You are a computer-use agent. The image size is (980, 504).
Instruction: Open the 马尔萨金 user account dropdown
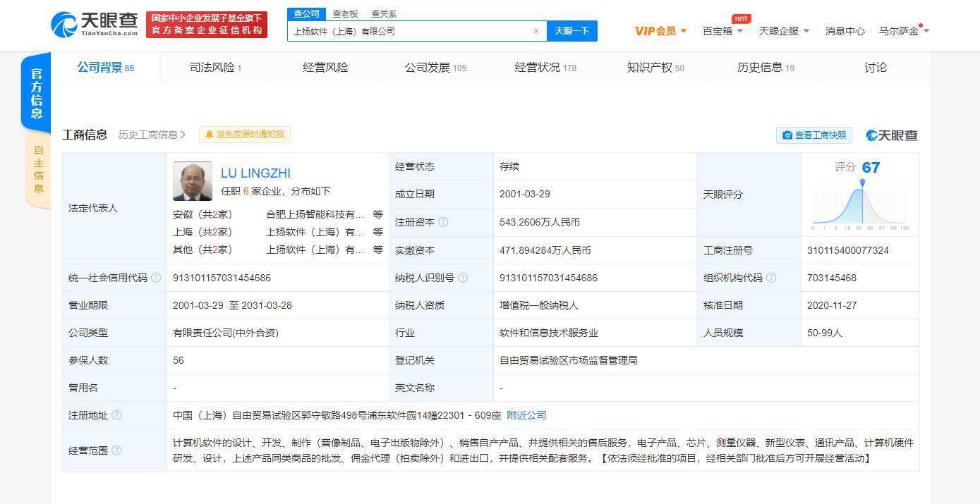pyautogui.click(x=904, y=31)
